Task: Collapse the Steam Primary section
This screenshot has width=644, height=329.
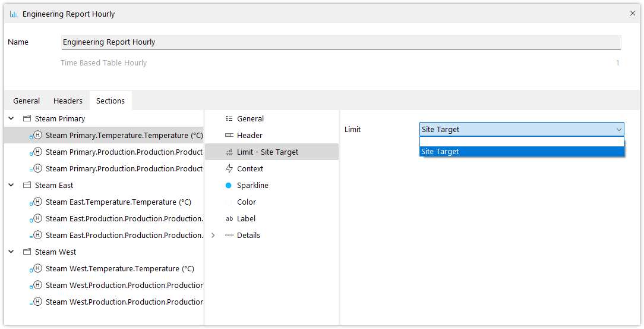Action: pyautogui.click(x=11, y=118)
